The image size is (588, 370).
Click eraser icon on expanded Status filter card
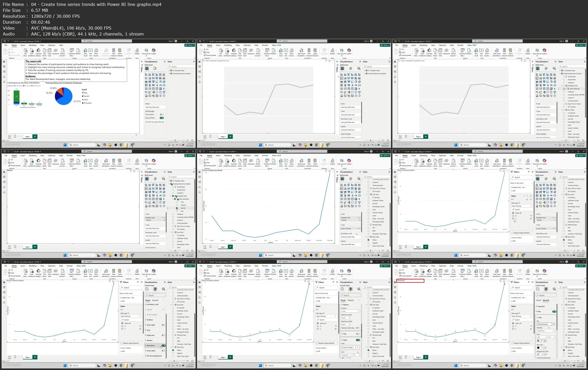[527, 200]
